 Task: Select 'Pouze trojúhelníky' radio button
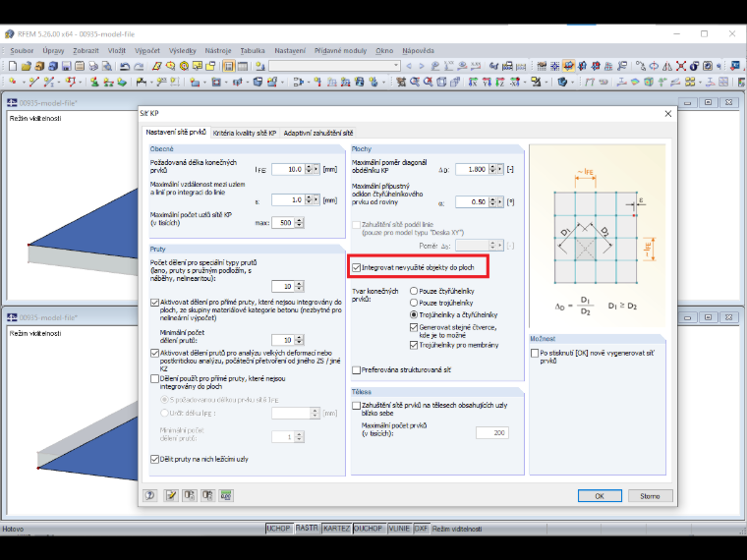click(x=414, y=303)
